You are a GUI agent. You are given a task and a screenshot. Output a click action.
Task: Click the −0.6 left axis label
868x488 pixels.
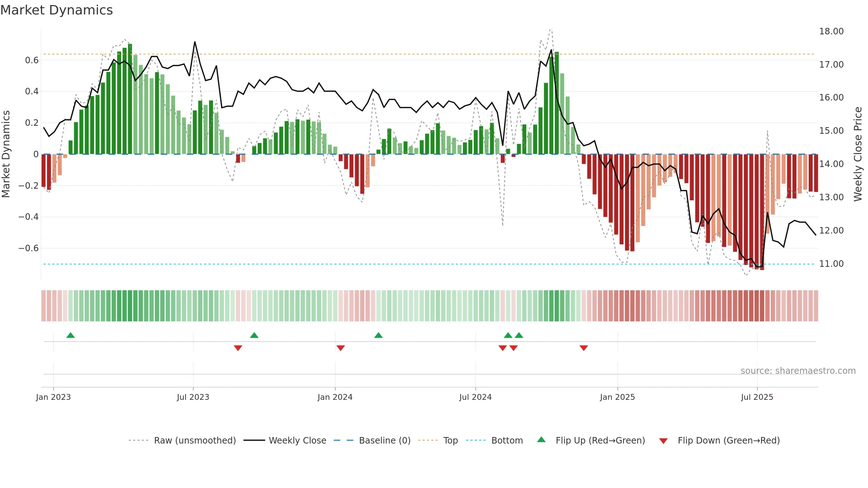(29, 248)
